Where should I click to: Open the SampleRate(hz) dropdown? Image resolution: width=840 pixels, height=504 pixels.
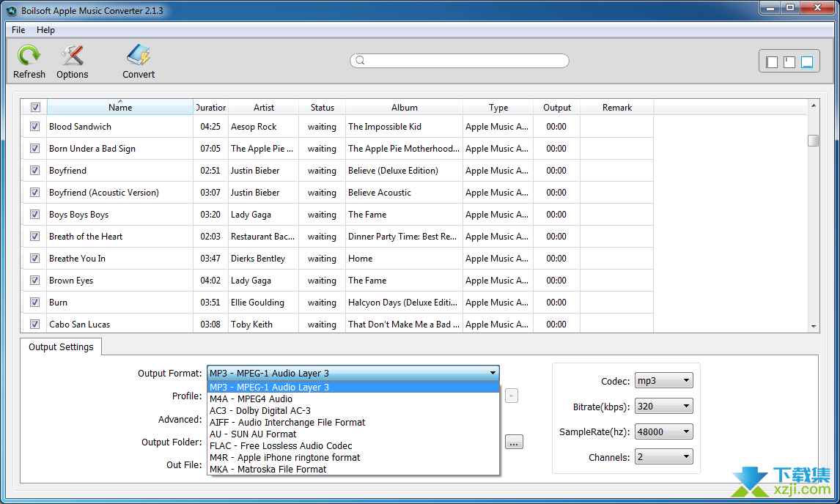664,431
